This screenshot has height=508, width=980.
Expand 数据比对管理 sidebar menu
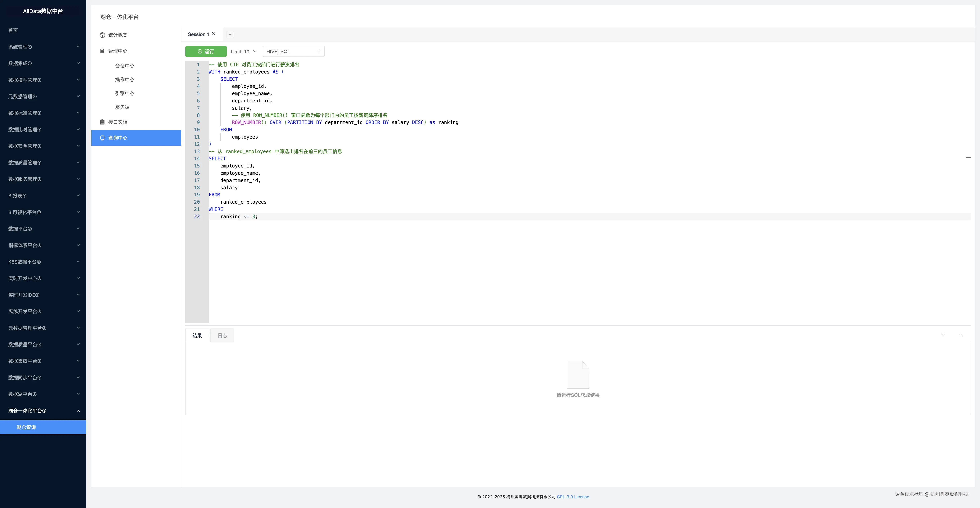point(43,129)
